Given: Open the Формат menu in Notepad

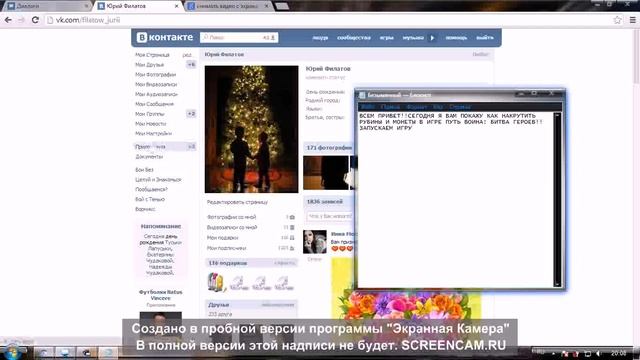Looking at the screenshot, I should click(x=416, y=107).
